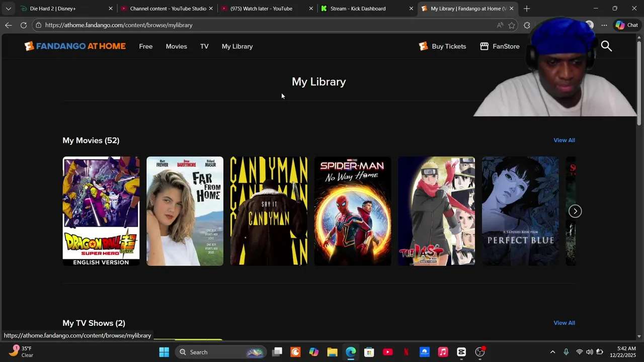Add a new browser tab
The height and width of the screenshot is (362, 644).
click(527, 9)
